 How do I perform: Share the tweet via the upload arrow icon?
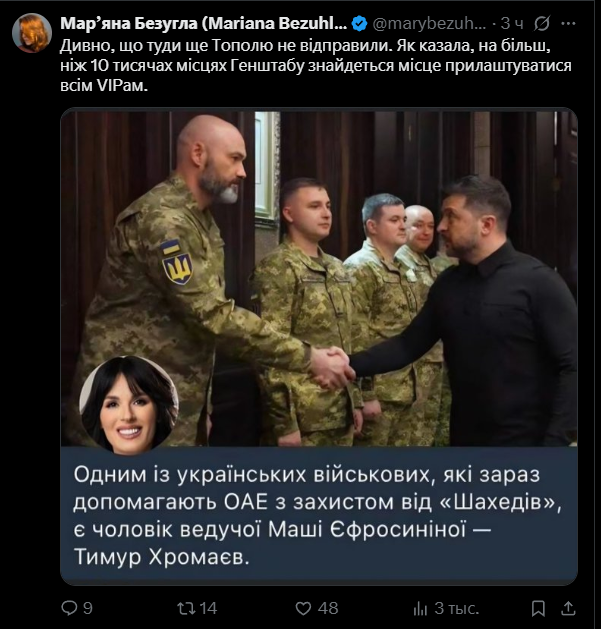tap(568, 608)
